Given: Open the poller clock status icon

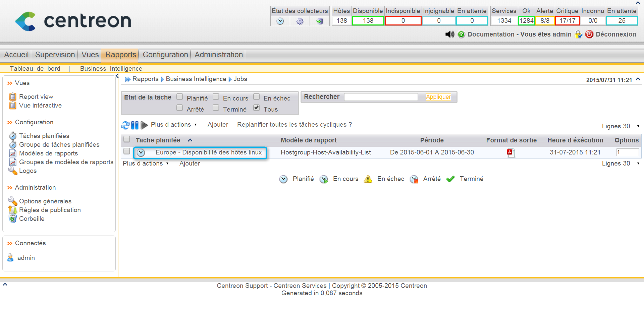Looking at the screenshot, I should (280, 21).
